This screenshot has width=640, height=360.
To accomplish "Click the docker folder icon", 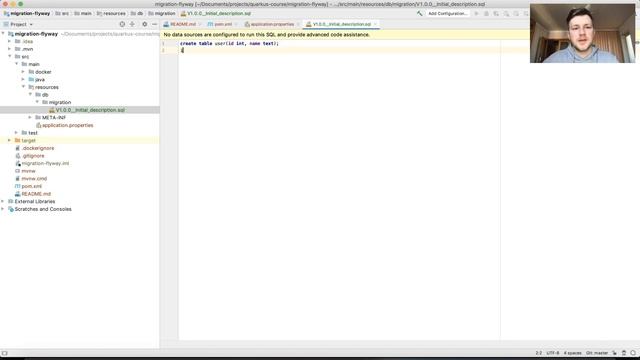I will pos(31,72).
